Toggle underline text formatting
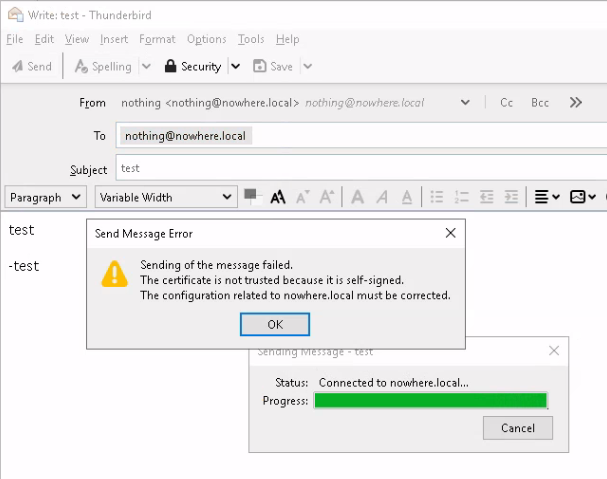 coord(407,197)
